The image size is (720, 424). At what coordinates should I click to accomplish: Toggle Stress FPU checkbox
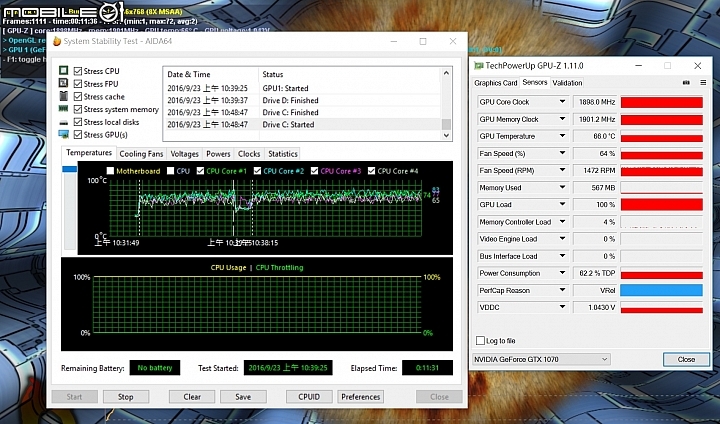pos(78,84)
